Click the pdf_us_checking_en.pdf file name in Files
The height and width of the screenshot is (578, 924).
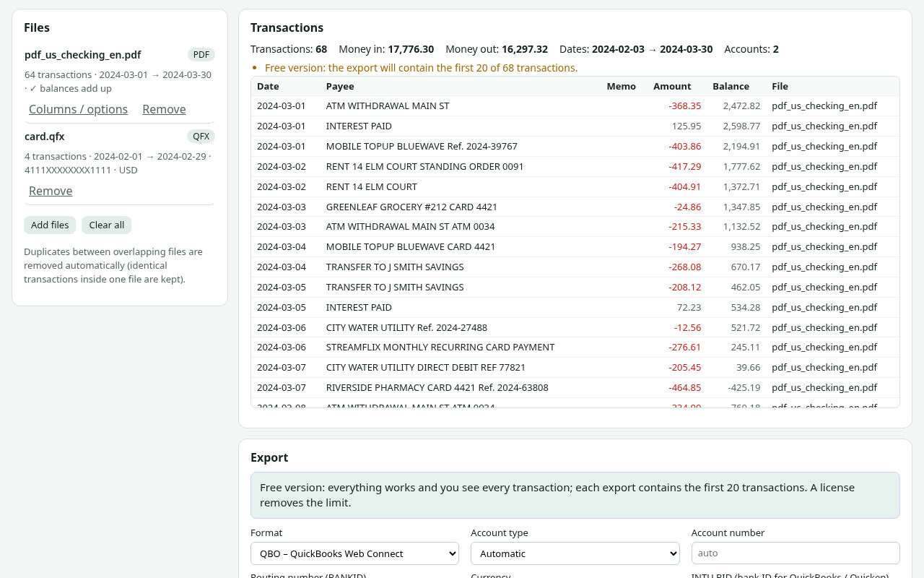click(x=83, y=55)
